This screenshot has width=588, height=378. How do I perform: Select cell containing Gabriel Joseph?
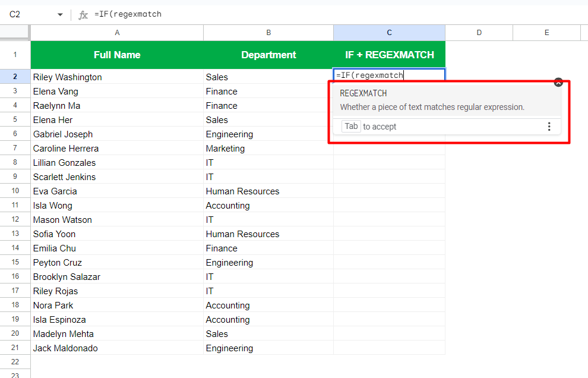tap(117, 134)
